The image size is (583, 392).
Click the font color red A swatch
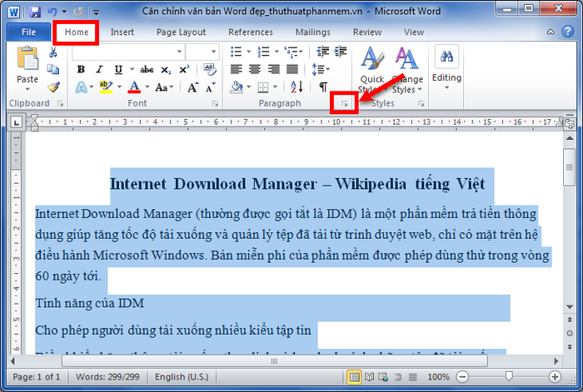click(x=134, y=87)
